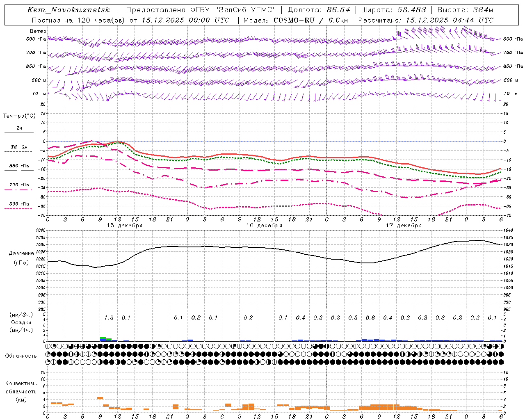Click the Конвективн. облачность panel label
Viewport: 525px width, 420px height.
click(x=21, y=387)
